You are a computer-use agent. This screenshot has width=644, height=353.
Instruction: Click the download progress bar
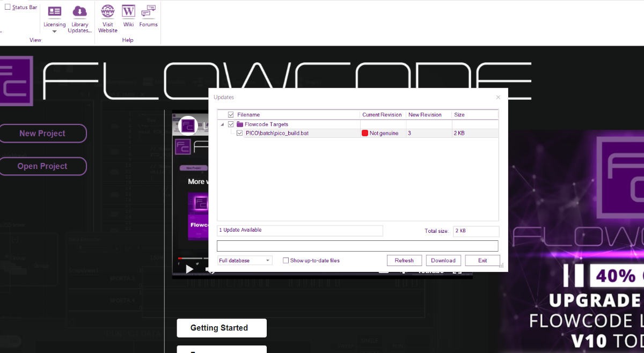tap(357, 246)
